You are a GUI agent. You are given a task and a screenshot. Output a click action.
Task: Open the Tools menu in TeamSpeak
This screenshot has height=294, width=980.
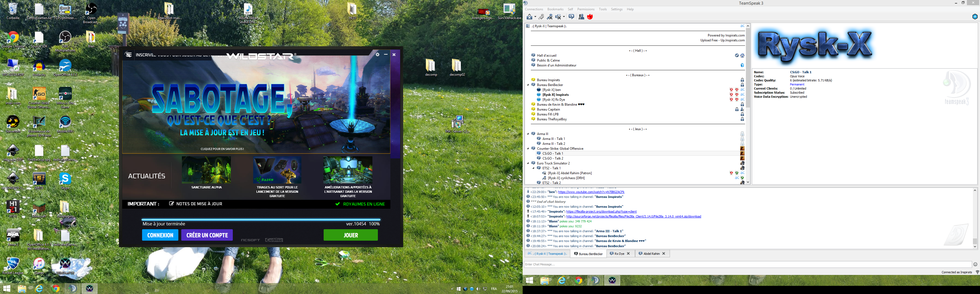pyautogui.click(x=603, y=9)
